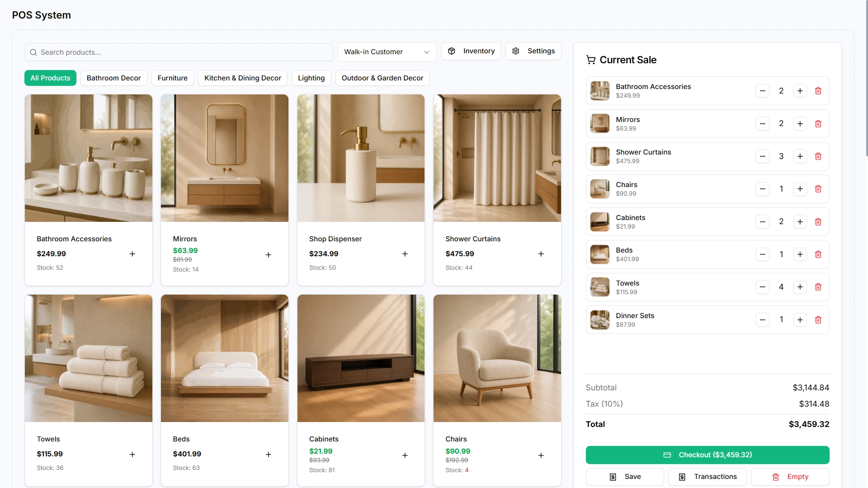
Task: Decrease Chairs quantity in cart
Action: 763,189
